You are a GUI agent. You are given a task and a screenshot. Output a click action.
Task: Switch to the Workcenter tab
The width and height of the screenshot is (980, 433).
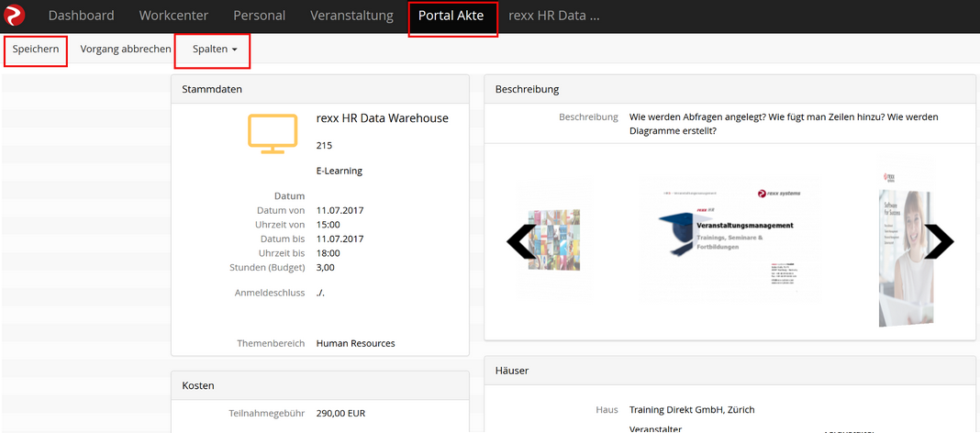coord(173,16)
